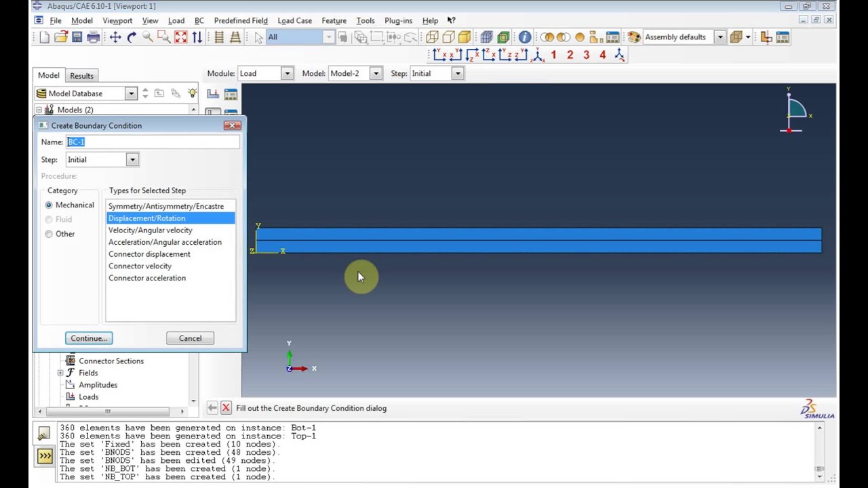Select the Rotate View tool
Image resolution: width=868 pixels, height=488 pixels.
click(x=132, y=37)
